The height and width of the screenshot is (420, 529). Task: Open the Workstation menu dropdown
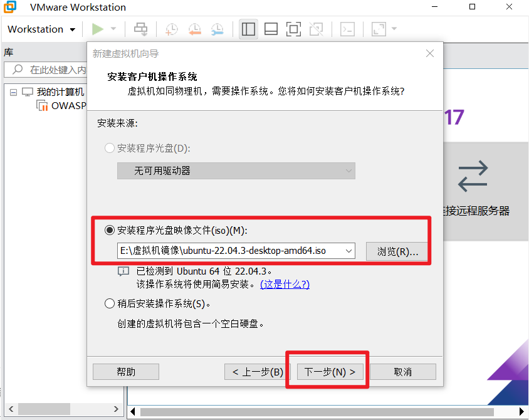pyautogui.click(x=41, y=29)
